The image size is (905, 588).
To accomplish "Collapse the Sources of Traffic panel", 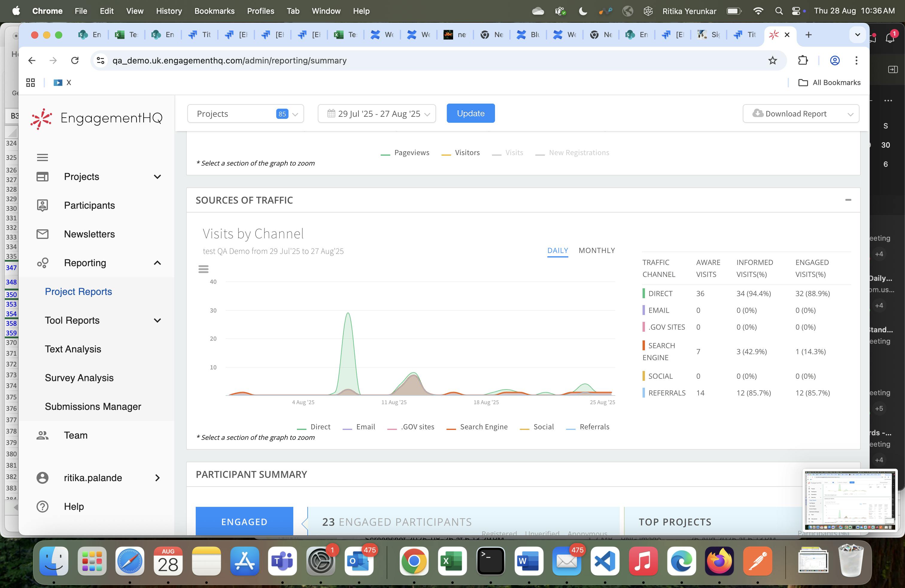I will 848,200.
